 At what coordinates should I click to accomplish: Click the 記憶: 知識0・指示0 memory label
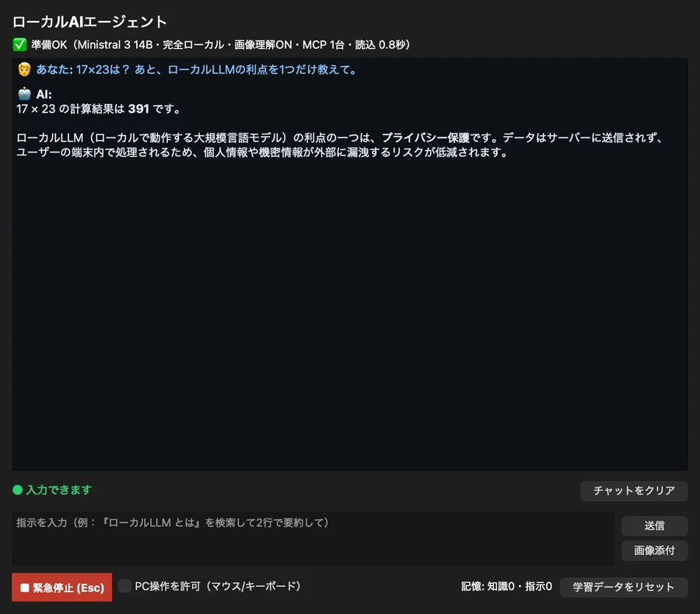click(506, 586)
